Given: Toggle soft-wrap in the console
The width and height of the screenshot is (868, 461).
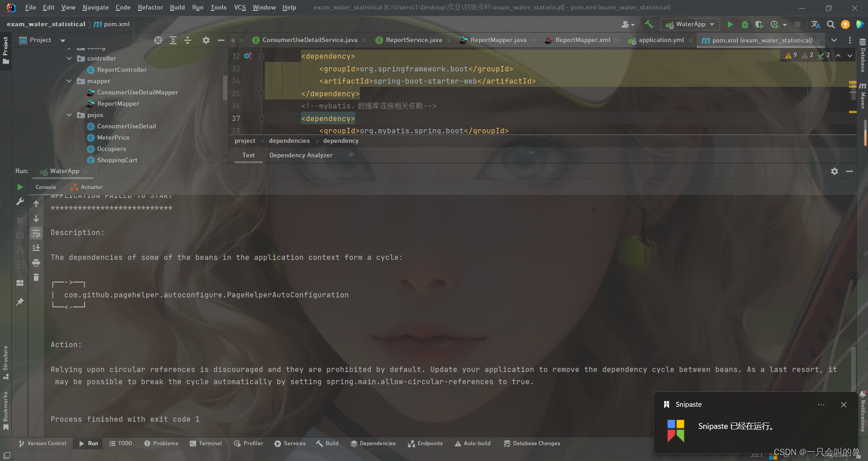Looking at the screenshot, I should coord(36,234).
